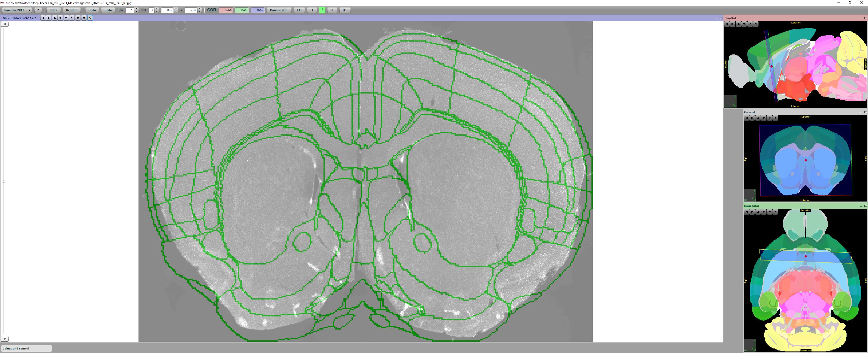
Task: Click the Store button
Action: (53, 10)
